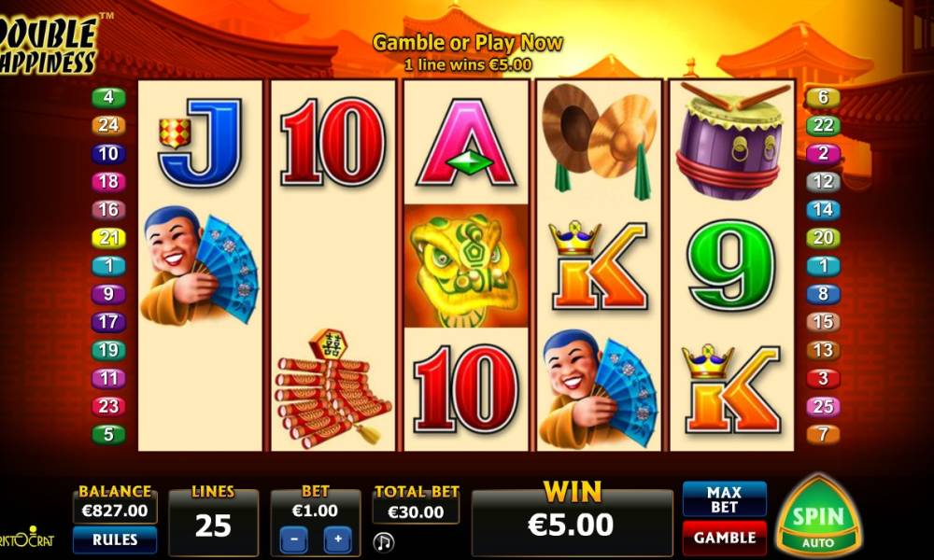Select the MAX BET button
Screen dimensions: 934x560
coord(725,499)
